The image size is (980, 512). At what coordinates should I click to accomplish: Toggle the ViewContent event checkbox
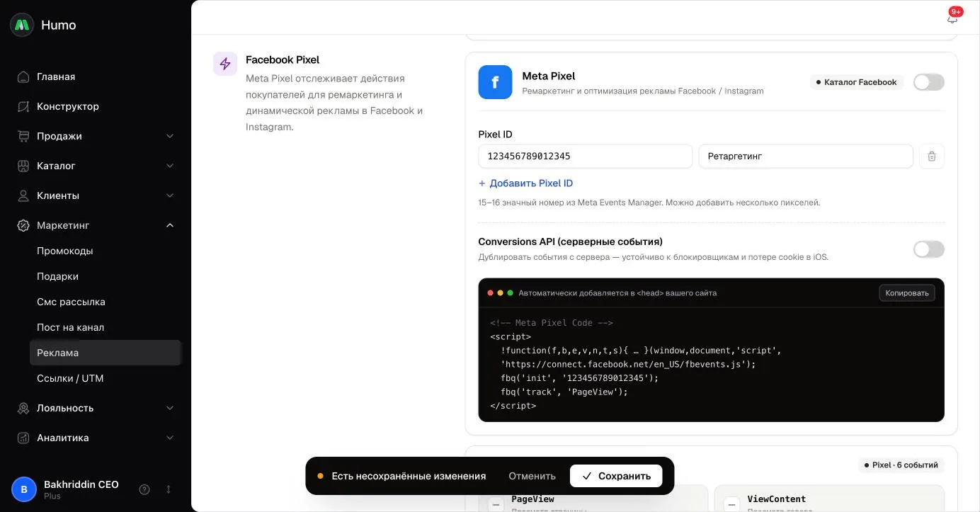(732, 505)
